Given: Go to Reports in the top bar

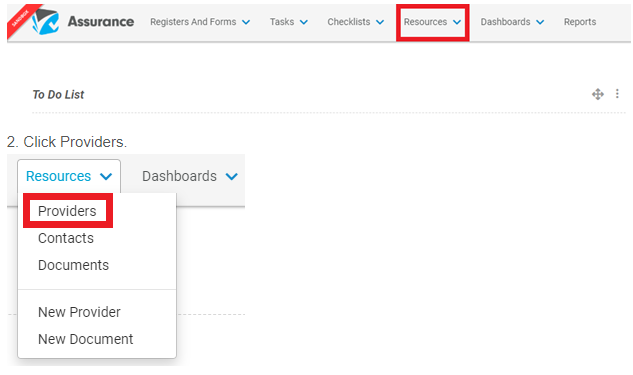Looking at the screenshot, I should pos(580,22).
